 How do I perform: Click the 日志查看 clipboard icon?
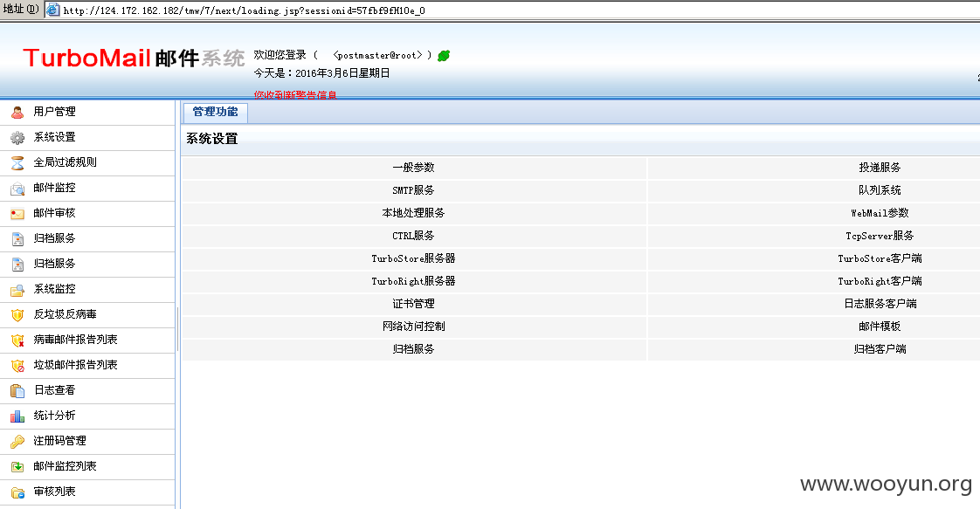point(17,390)
